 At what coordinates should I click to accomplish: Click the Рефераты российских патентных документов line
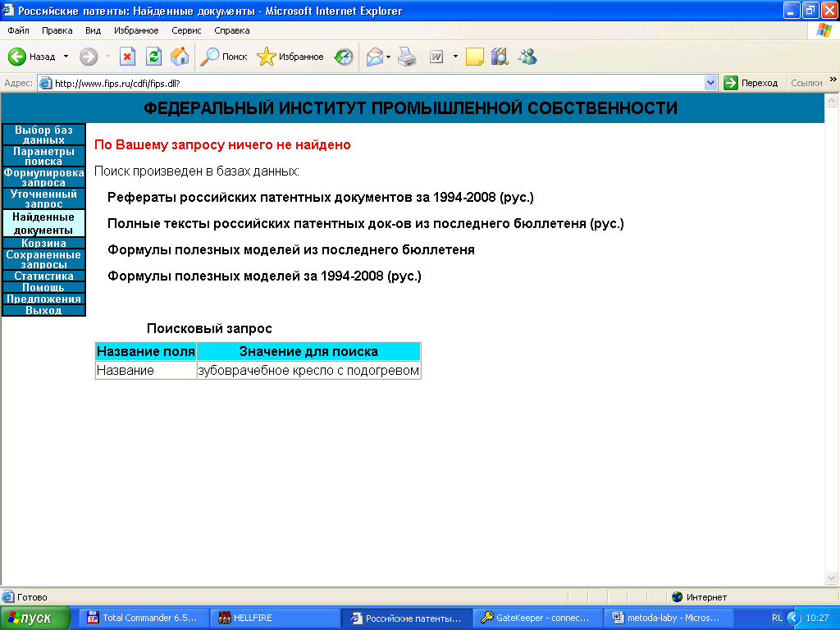pyautogui.click(x=321, y=197)
